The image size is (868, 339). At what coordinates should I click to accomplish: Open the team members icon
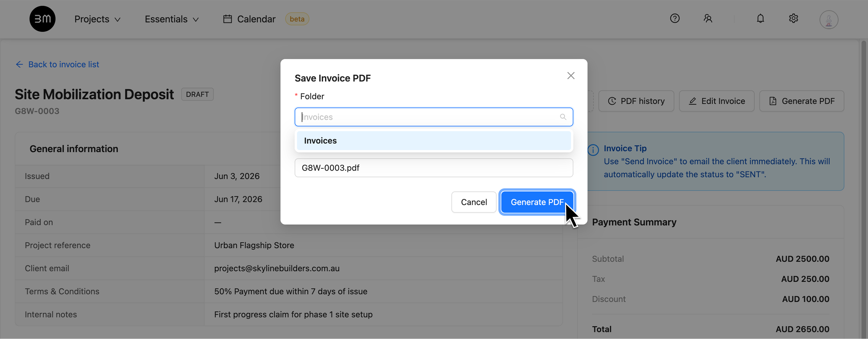(708, 18)
